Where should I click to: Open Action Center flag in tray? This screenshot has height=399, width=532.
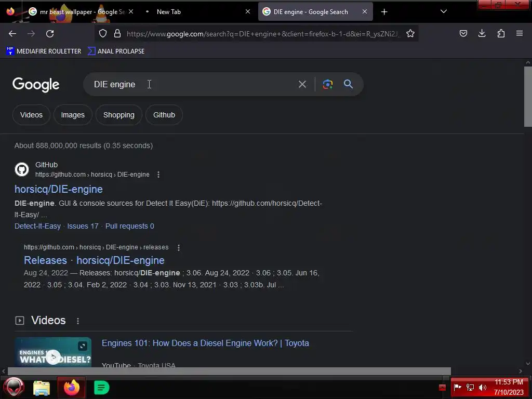(457, 387)
